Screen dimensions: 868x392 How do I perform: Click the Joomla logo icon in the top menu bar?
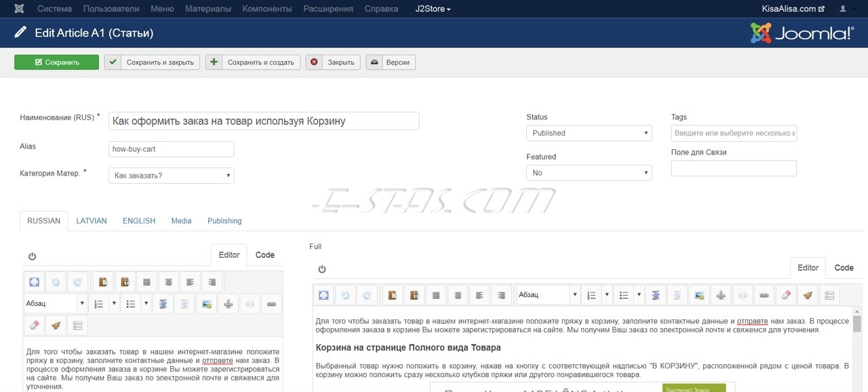point(19,9)
